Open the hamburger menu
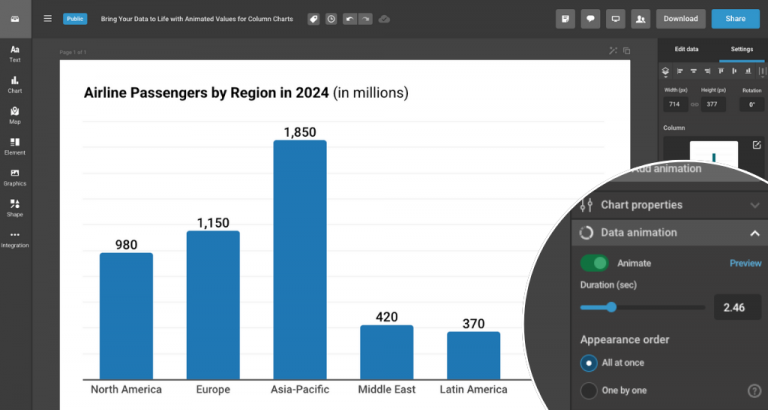 [47, 18]
